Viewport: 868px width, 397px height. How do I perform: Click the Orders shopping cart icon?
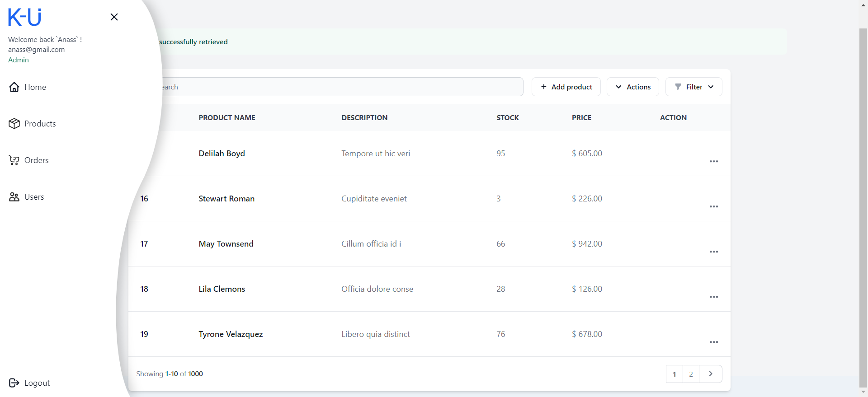click(14, 160)
